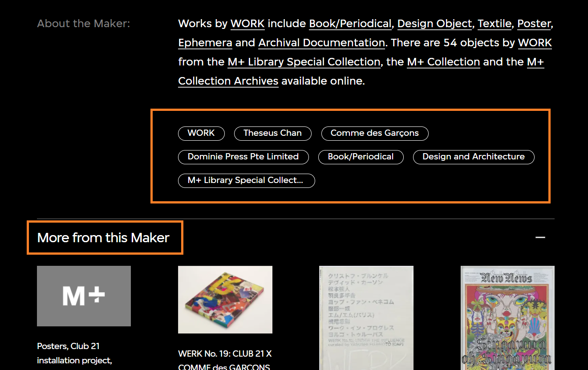The width and height of the screenshot is (588, 370).
Task: Select the Dominie Press Pte Limited tag
Action: tap(243, 157)
